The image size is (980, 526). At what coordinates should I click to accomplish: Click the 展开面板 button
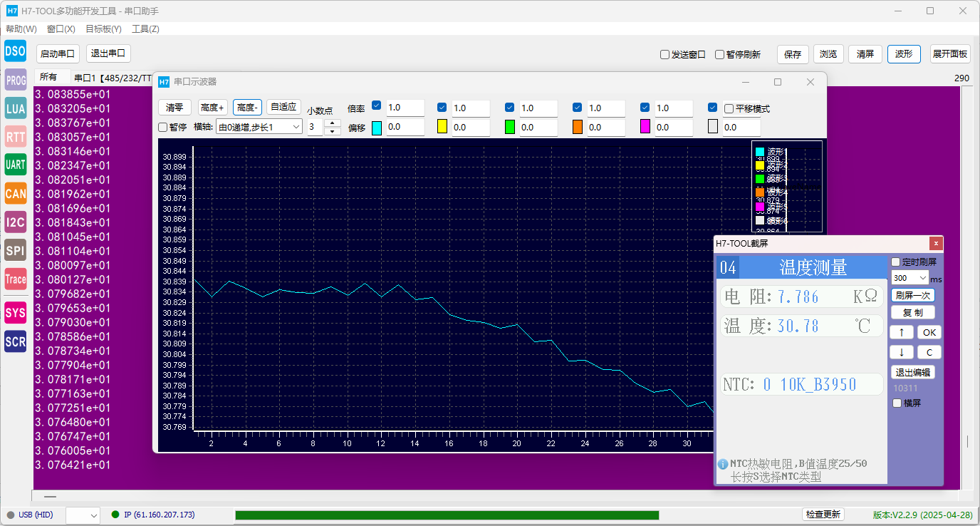(x=950, y=53)
